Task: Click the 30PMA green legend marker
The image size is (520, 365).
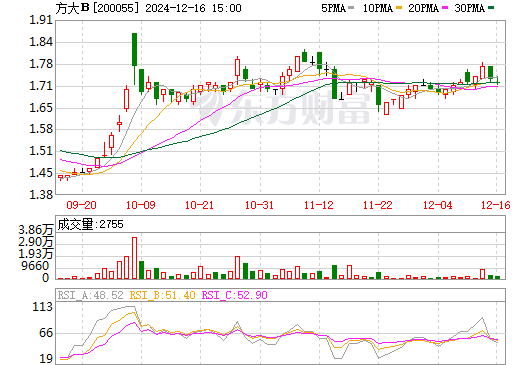Action: point(491,8)
